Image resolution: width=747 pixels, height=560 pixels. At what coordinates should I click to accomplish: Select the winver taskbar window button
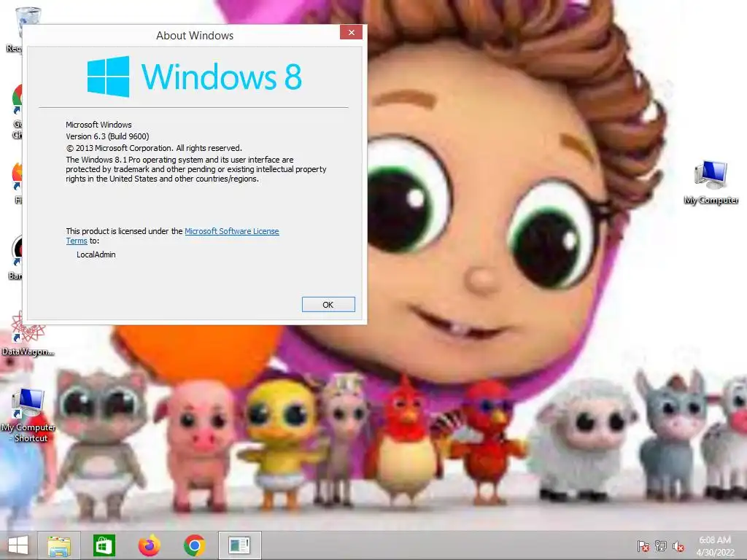point(239,545)
